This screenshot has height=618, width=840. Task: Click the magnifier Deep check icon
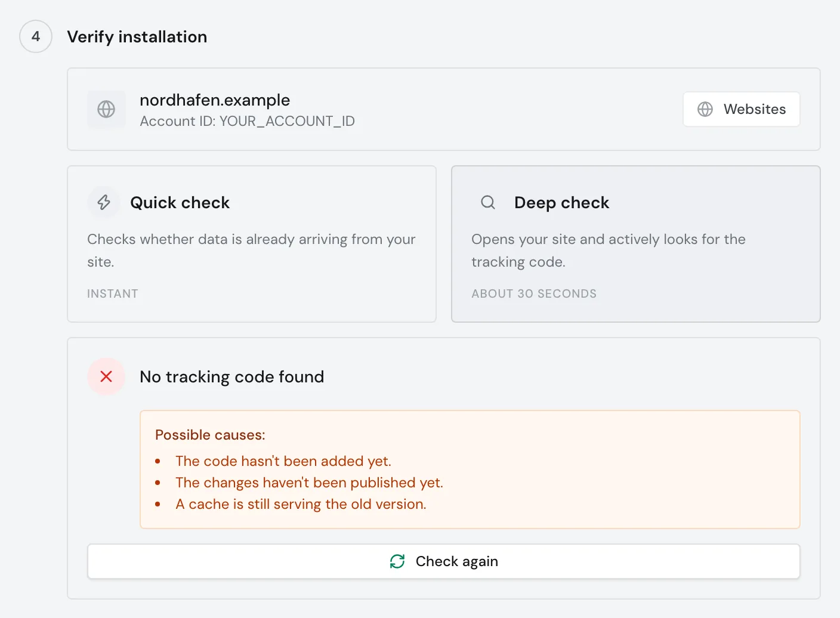tap(488, 202)
